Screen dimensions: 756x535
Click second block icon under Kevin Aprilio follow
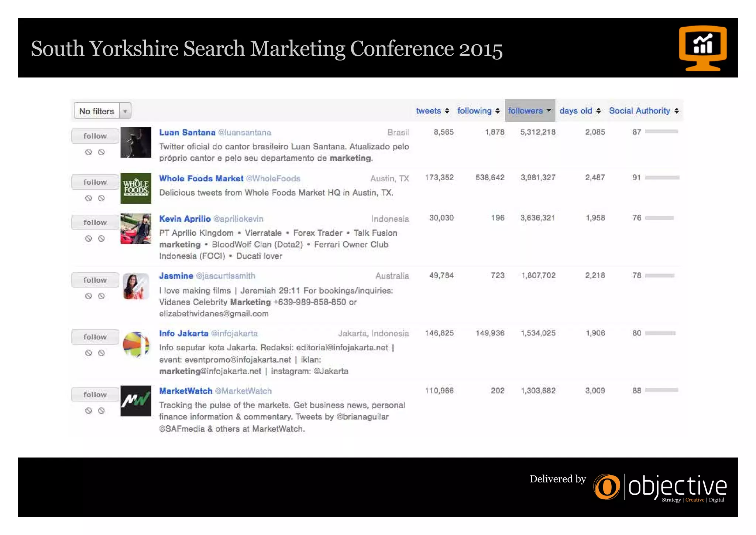tap(101, 238)
